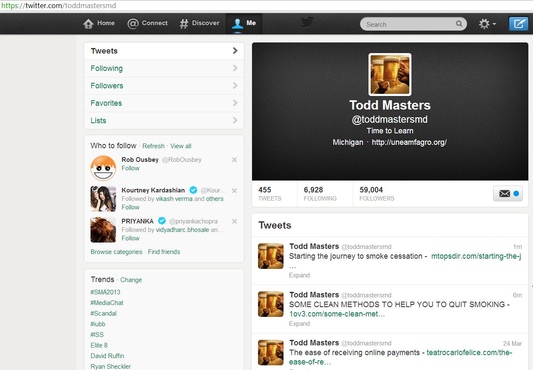The image size is (533, 370).
Task: Dismiss the Rob Ousbey suggestion
Action: pyautogui.click(x=234, y=159)
